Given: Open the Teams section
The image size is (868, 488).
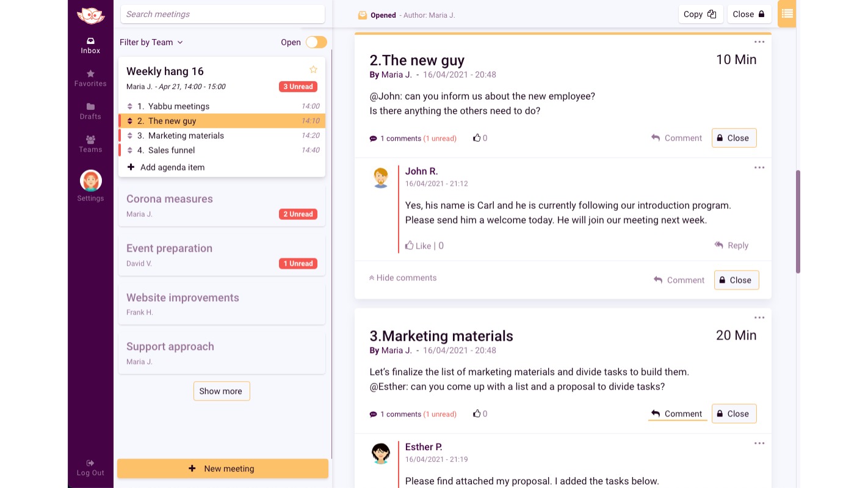Looking at the screenshot, I should pos(90,144).
